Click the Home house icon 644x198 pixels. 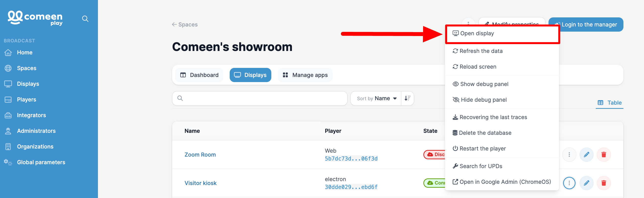click(x=8, y=53)
